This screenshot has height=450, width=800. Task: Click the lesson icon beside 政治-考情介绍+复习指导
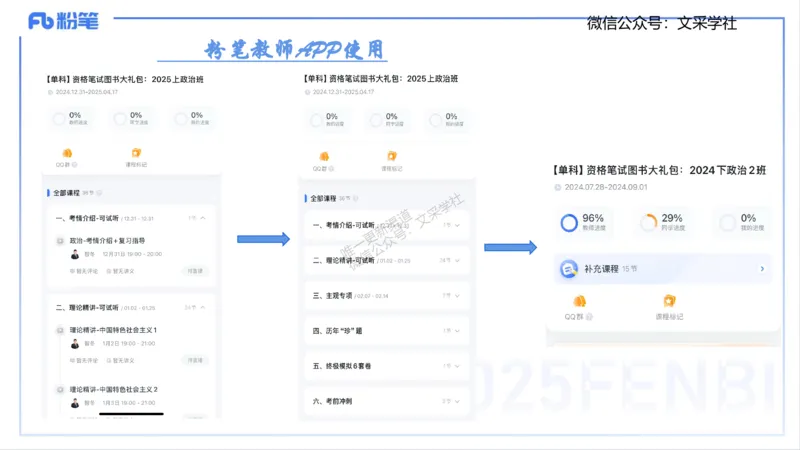pos(60,240)
